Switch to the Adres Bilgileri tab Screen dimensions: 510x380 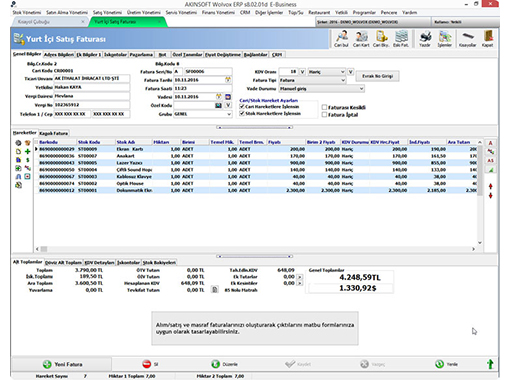coord(59,54)
